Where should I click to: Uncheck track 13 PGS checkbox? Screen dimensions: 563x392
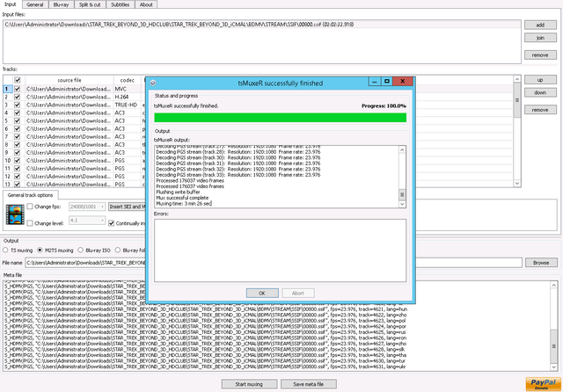pyautogui.click(x=18, y=184)
